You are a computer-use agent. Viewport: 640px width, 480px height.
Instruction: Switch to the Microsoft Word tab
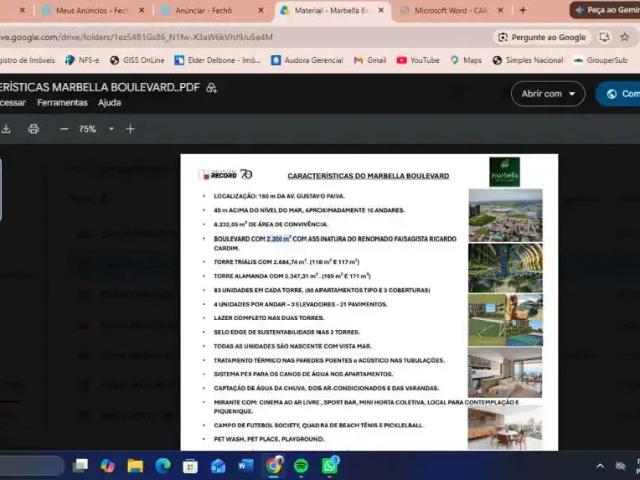click(x=450, y=11)
